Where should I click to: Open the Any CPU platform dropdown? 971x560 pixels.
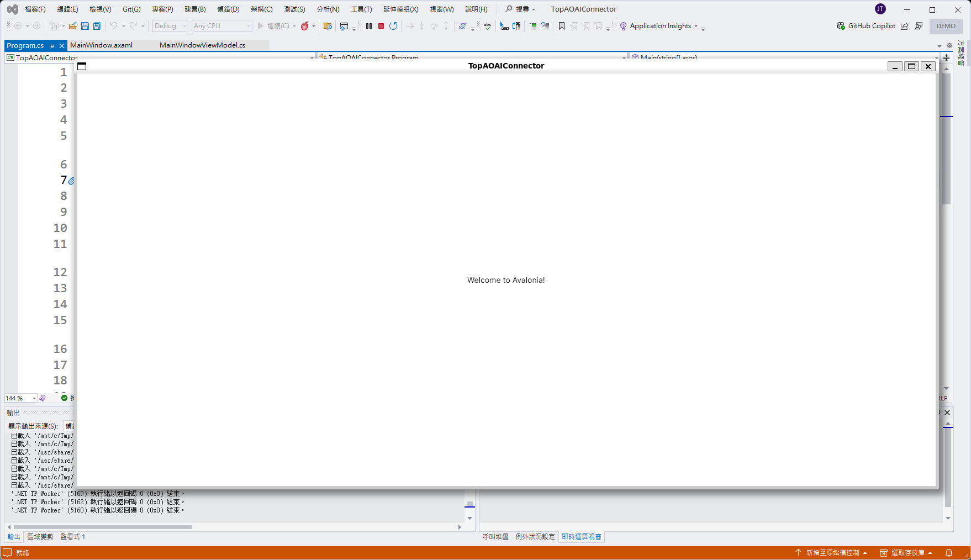[x=221, y=26]
